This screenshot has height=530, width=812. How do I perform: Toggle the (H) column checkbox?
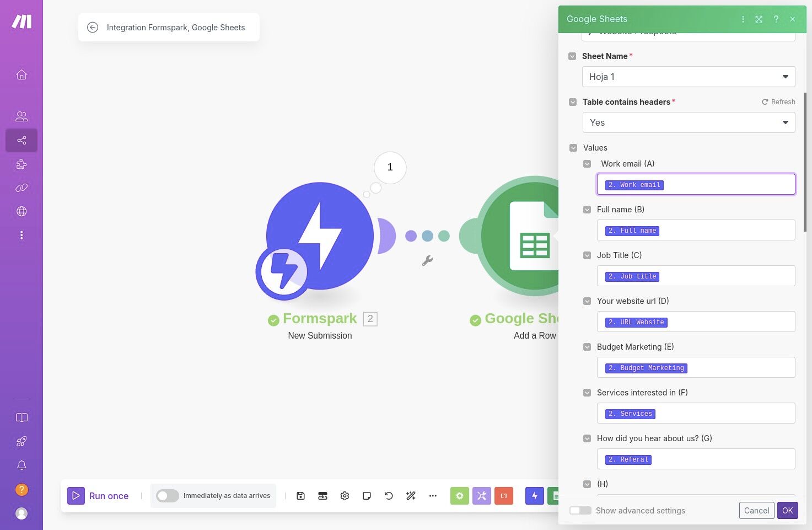[587, 484]
